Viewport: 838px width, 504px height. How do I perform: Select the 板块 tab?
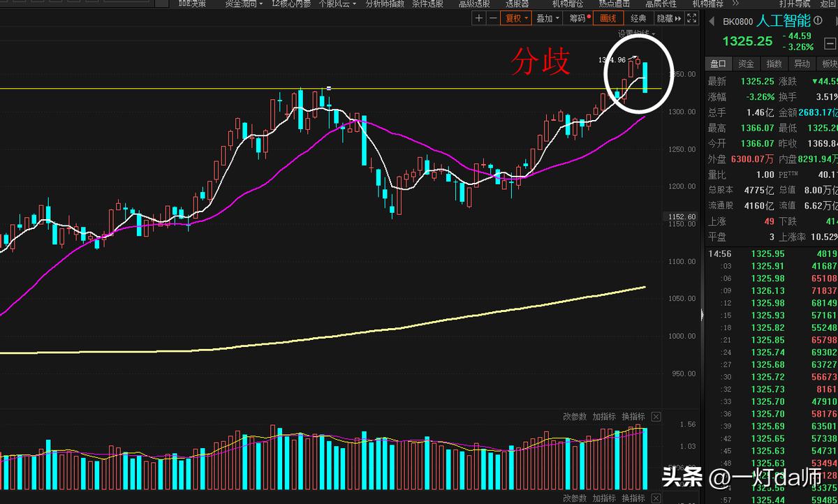pos(828,64)
